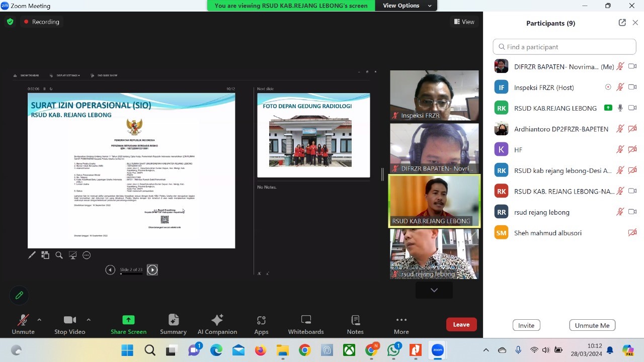The image size is (644, 362).
Task: Click Black or unblack slide show icon
Action: coord(73,255)
